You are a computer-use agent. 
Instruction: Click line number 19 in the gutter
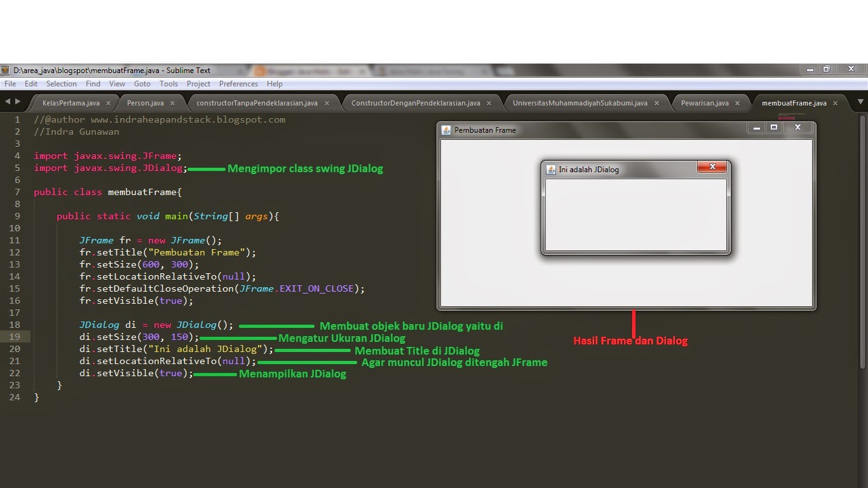tap(16, 337)
